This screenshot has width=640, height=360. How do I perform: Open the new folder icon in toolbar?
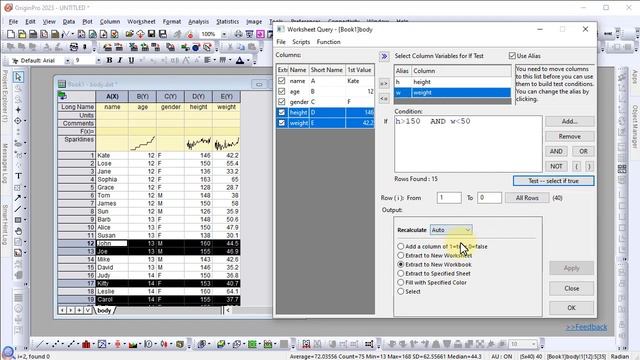click(x=22, y=34)
